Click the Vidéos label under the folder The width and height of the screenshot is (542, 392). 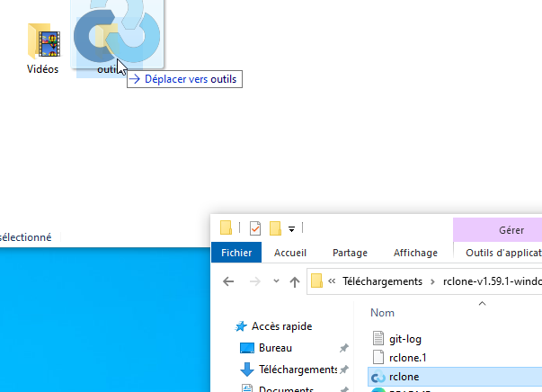(x=42, y=69)
